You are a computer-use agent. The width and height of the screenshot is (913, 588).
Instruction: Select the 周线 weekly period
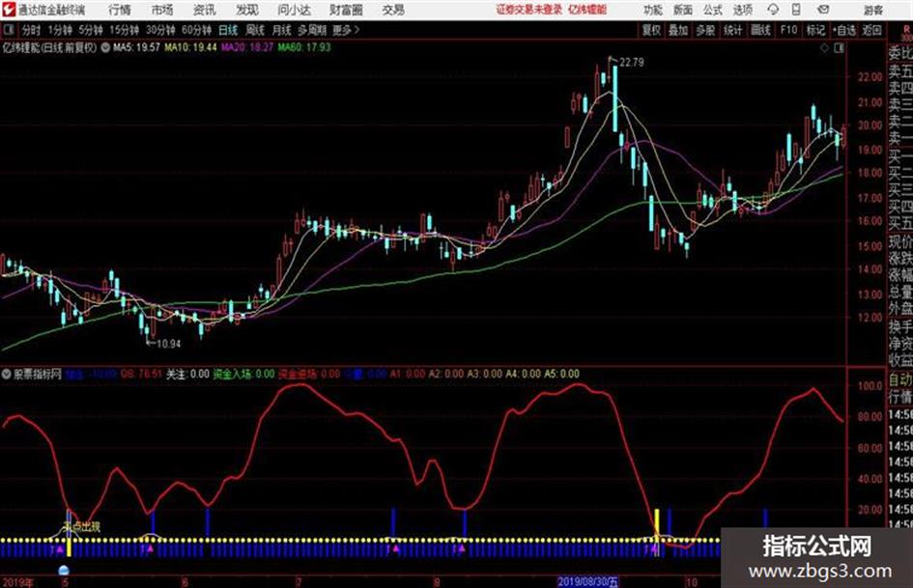[255, 30]
